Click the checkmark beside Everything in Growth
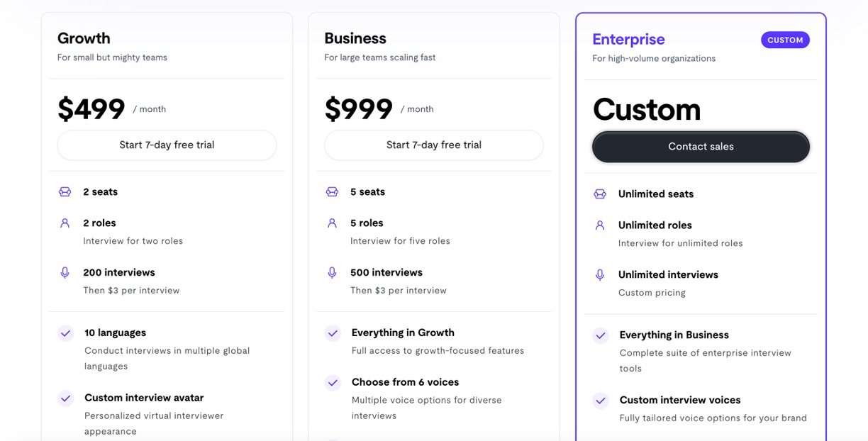 point(333,333)
